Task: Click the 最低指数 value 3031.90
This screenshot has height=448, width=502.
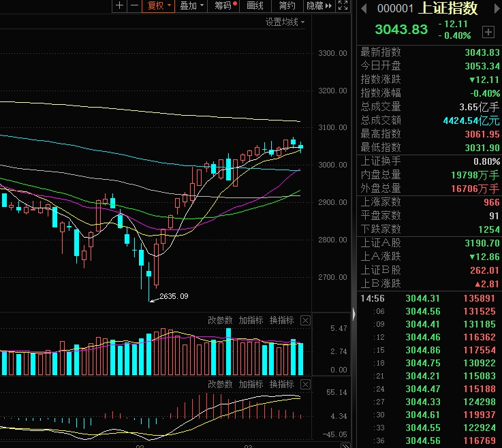Action: [482, 148]
